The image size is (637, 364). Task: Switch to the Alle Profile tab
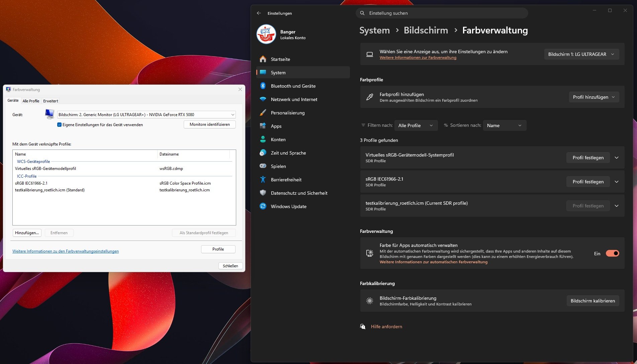coord(31,101)
